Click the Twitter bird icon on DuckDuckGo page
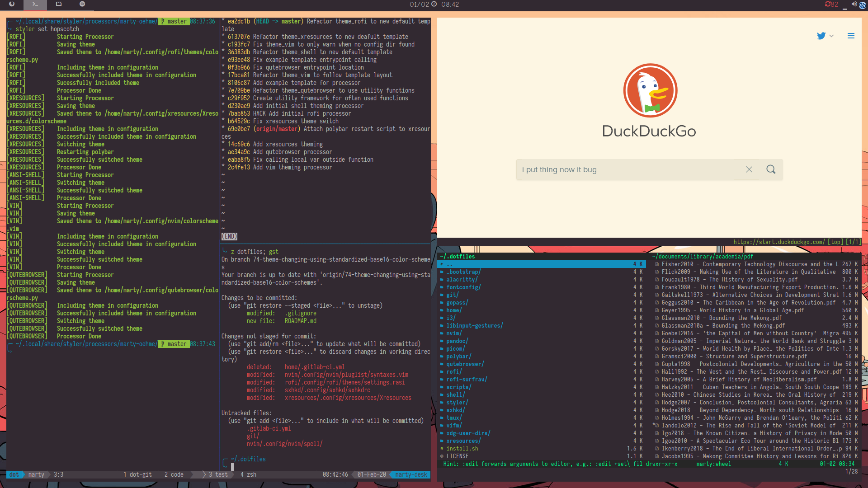The width and height of the screenshot is (868, 488). point(821,36)
